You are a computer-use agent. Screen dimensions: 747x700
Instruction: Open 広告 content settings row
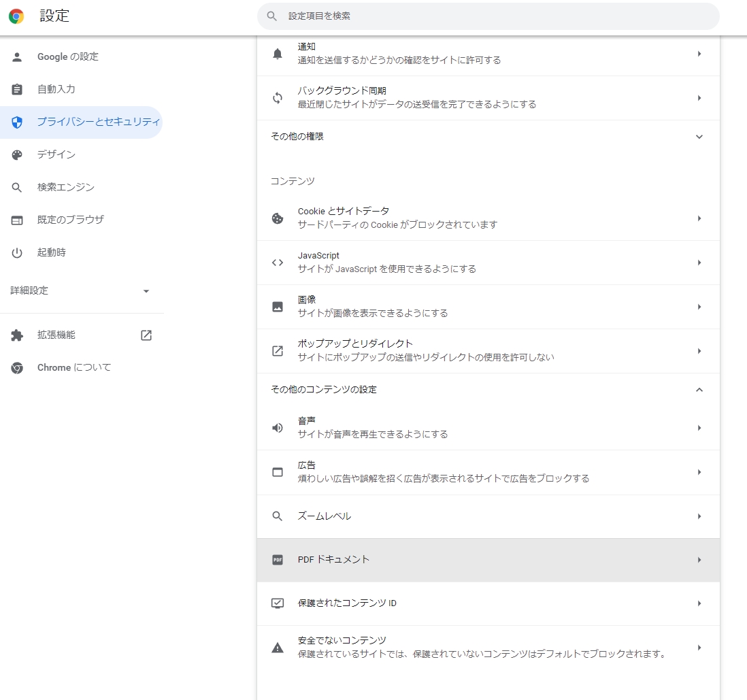coord(487,472)
